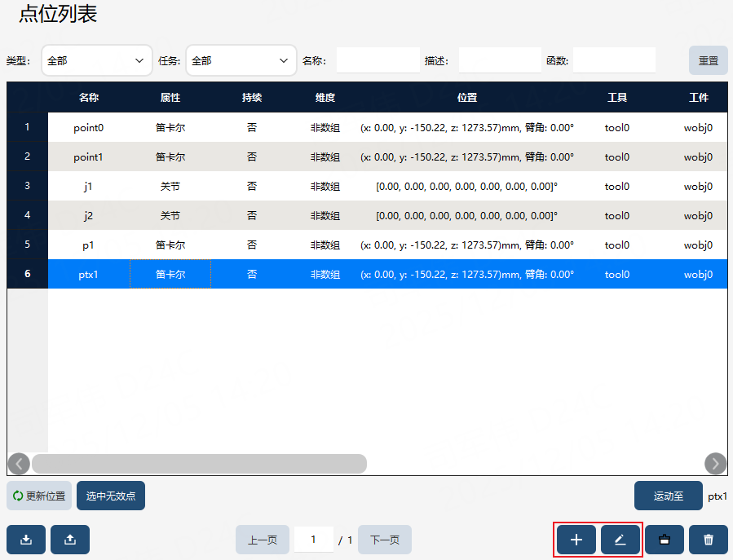733x560 pixels.
Task: Click the import download icon button
Action: click(26, 540)
